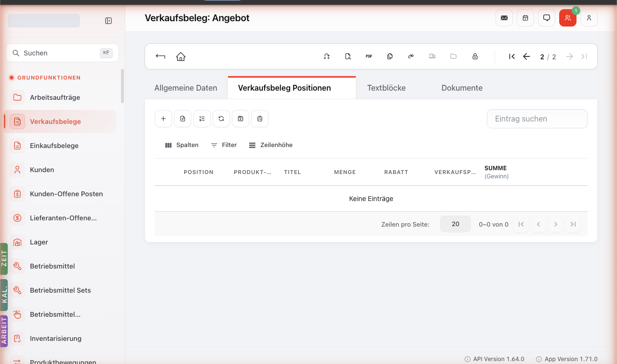Click the table pager last-page button

point(573,224)
